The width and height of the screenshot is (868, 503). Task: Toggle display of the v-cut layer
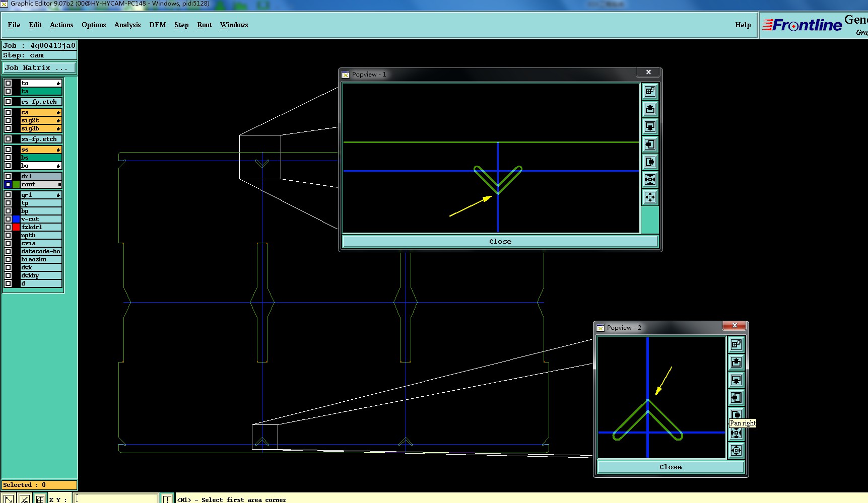8,219
